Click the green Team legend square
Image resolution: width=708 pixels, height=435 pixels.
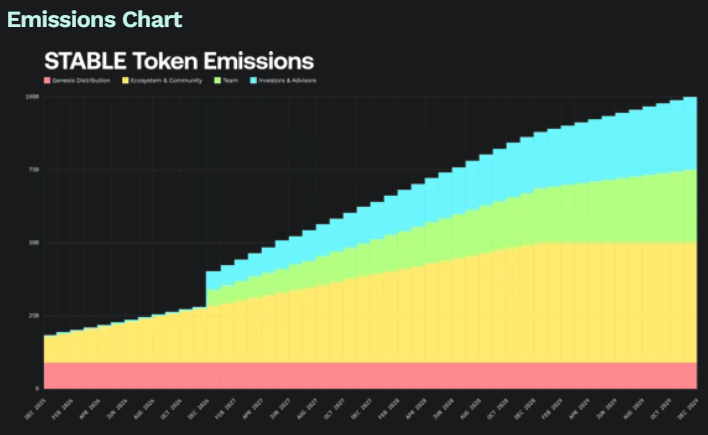[217, 80]
